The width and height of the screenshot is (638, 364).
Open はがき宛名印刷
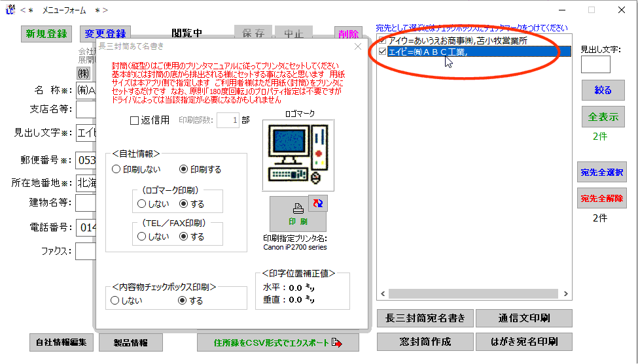pyautogui.click(x=523, y=341)
